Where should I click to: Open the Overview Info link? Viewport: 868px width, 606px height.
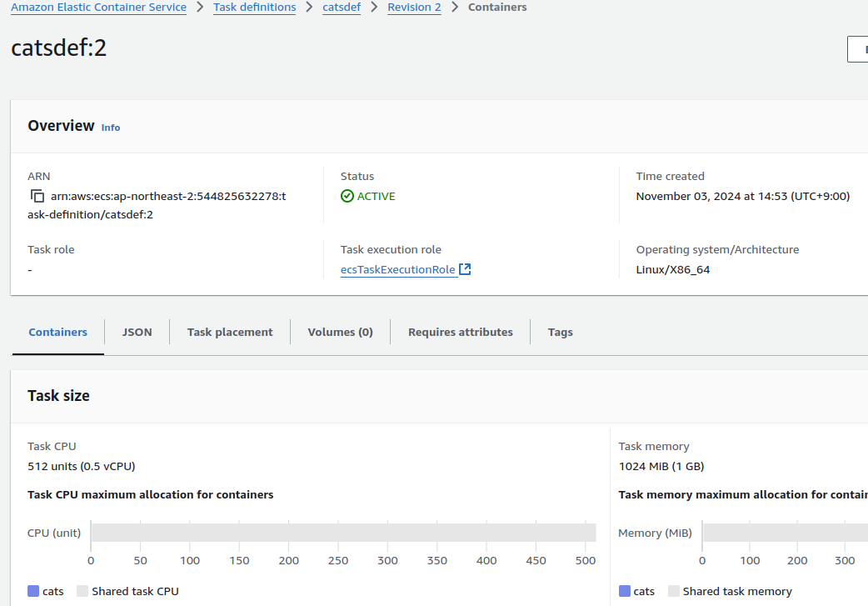coord(111,128)
